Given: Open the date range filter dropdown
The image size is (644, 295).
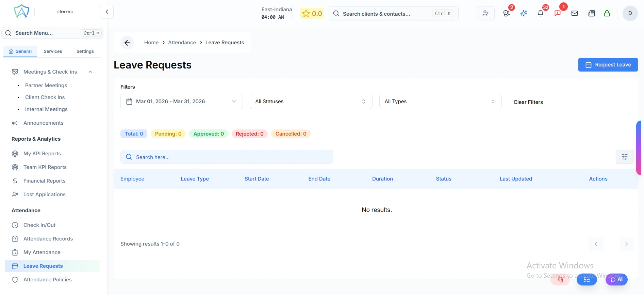Looking at the screenshot, I should (x=181, y=102).
